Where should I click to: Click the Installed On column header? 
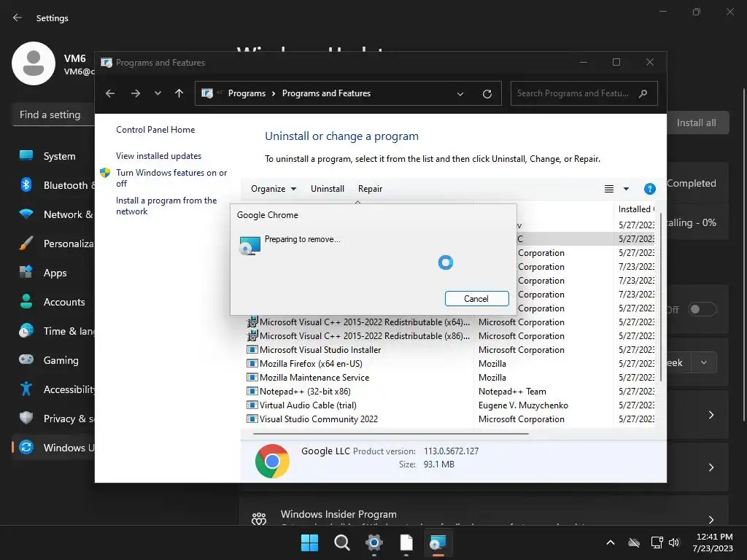635,209
